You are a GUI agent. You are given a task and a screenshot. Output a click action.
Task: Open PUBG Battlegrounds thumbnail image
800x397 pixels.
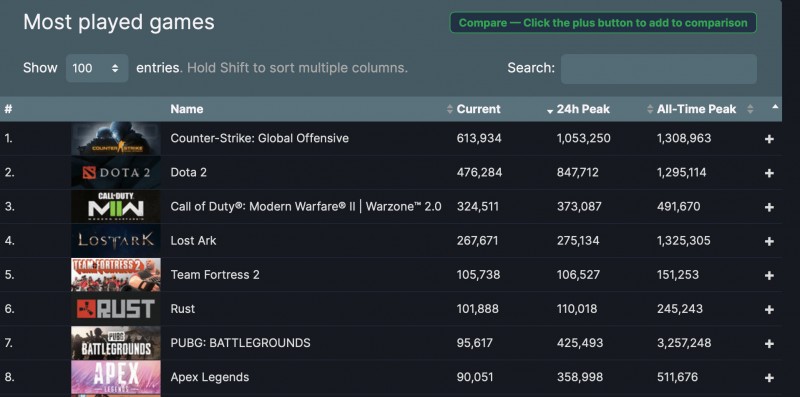[x=116, y=343]
